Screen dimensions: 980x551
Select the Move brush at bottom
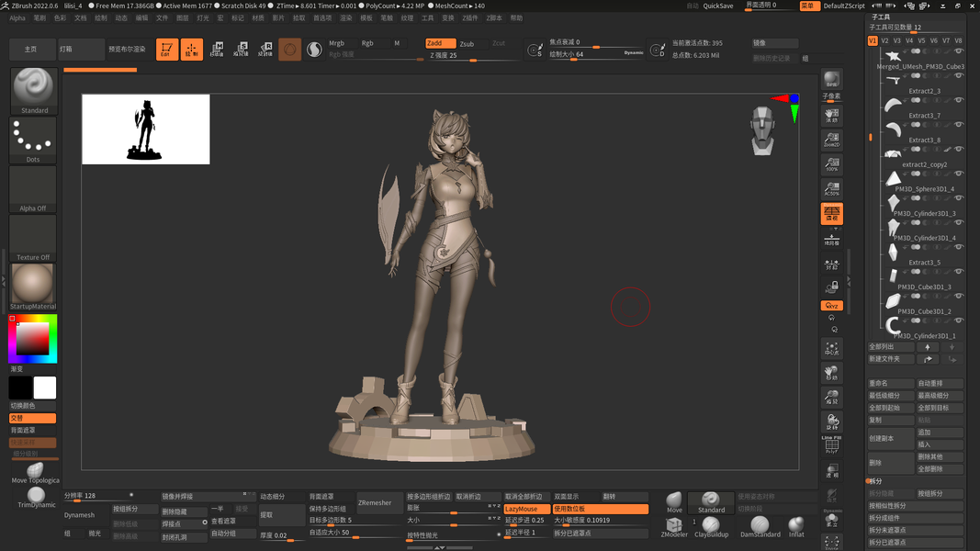point(674,502)
